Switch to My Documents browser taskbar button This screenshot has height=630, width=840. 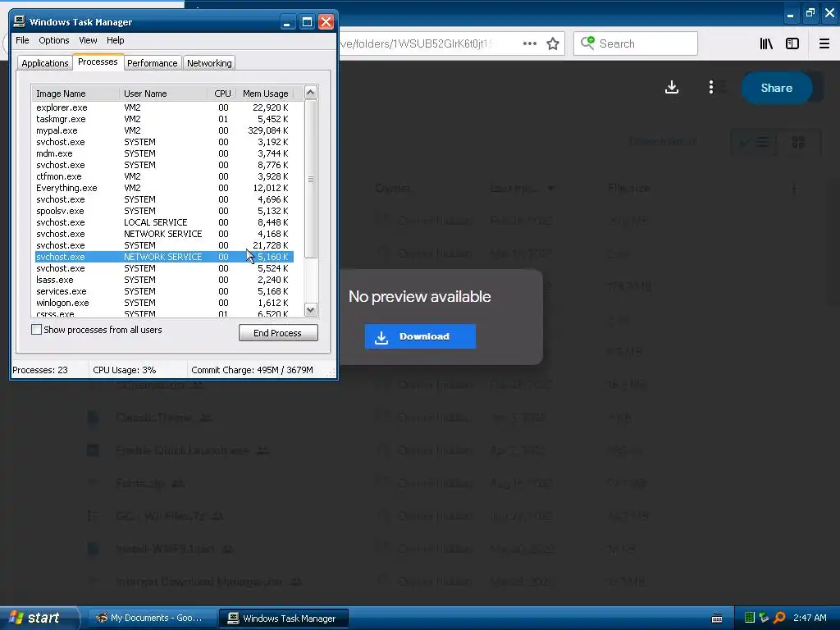click(152, 619)
